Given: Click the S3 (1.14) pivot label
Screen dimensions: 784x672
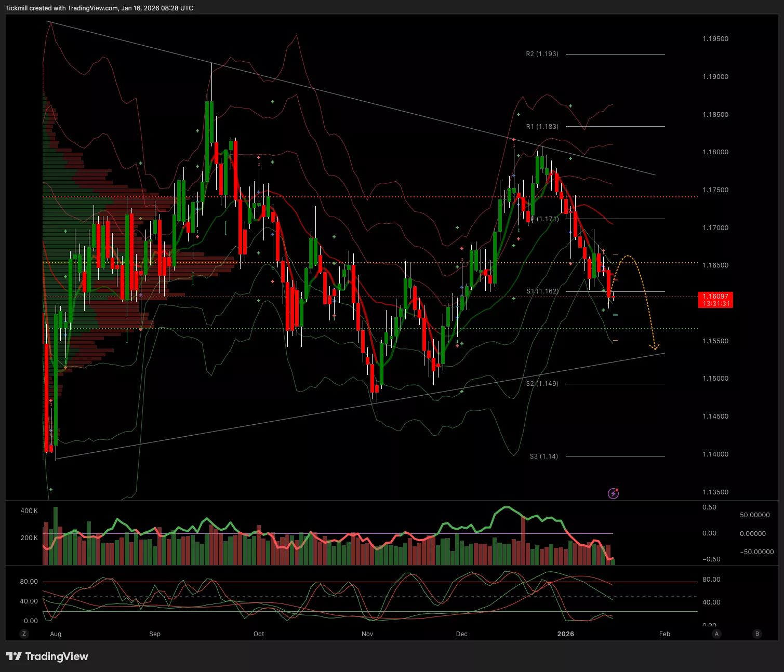Looking at the screenshot, I should coord(543,456).
